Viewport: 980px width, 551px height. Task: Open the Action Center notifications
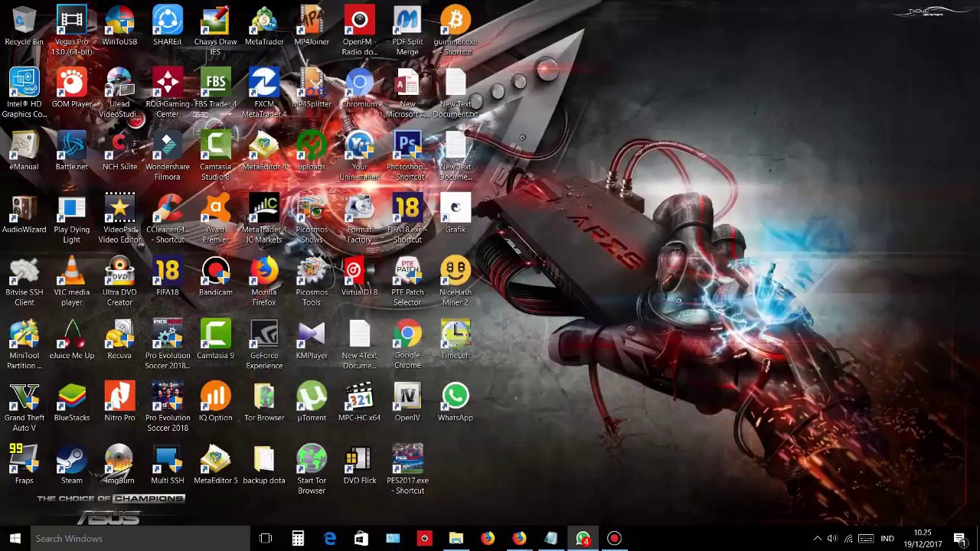(960, 538)
